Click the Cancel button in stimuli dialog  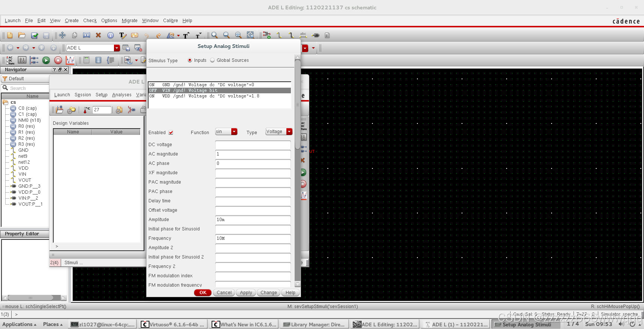click(224, 293)
